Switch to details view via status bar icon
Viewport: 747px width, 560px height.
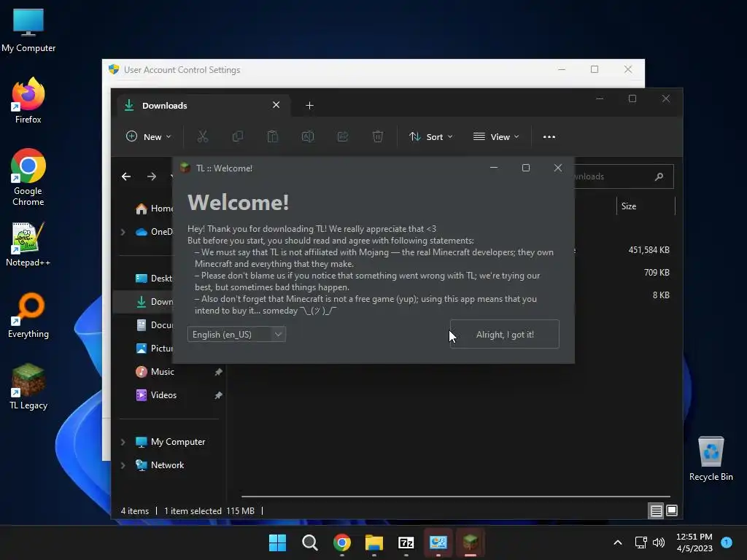click(x=656, y=510)
